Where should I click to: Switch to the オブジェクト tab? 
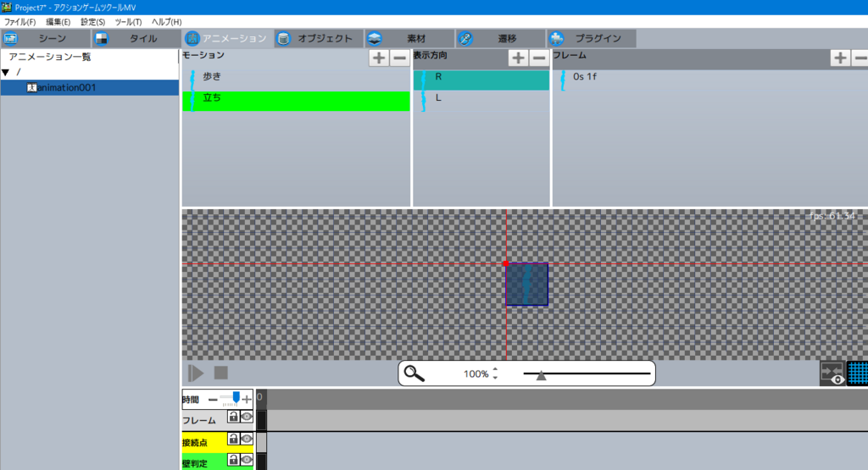tap(319, 39)
